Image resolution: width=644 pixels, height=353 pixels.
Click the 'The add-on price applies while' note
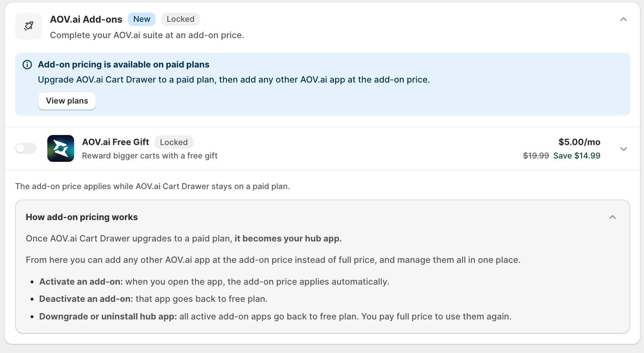click(152, 186)
